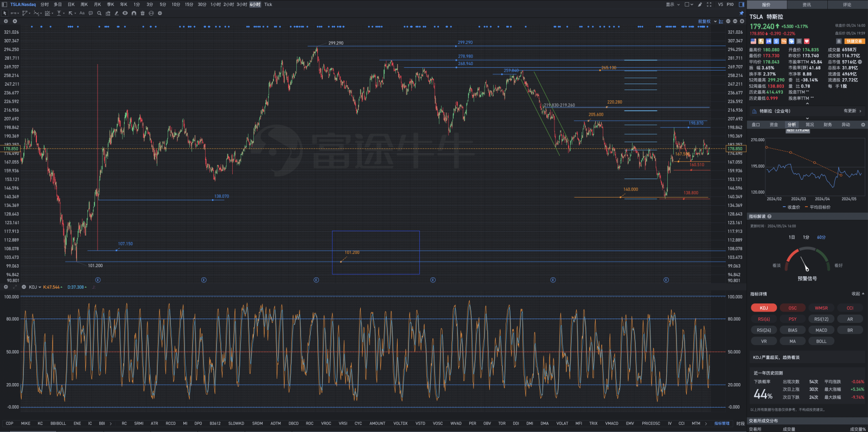The image size is (868, 432).
Task: Open the 评论 comments tab
Action: click(x=847, y=4)
